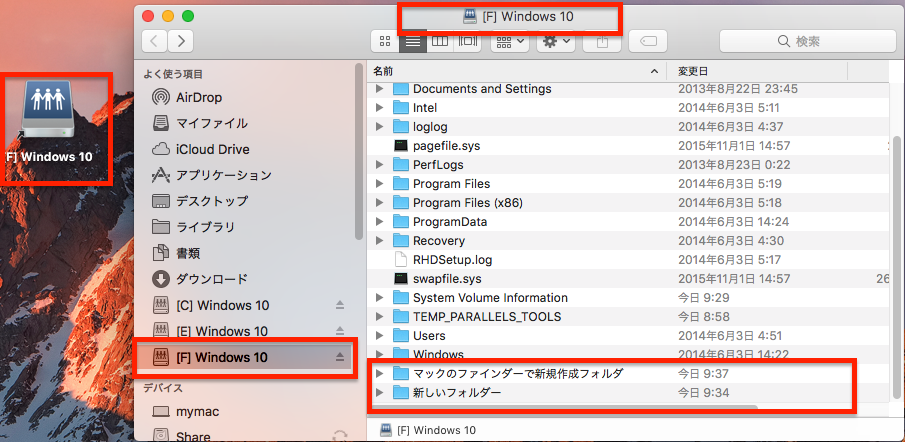Screen dimensions: 905x442
Task: Select マイファイル in the sidebar
Action: coord(200,123)
